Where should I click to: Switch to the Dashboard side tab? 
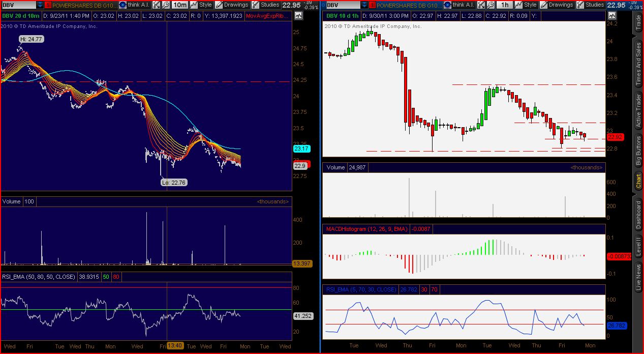638,215
